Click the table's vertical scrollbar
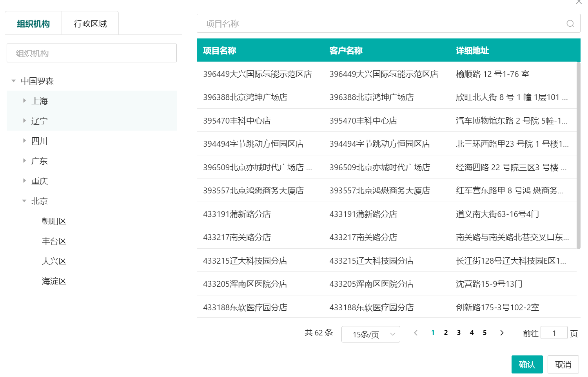Image resolution: width=588 pixels, height=377 pixels. [x=579, y=157]
